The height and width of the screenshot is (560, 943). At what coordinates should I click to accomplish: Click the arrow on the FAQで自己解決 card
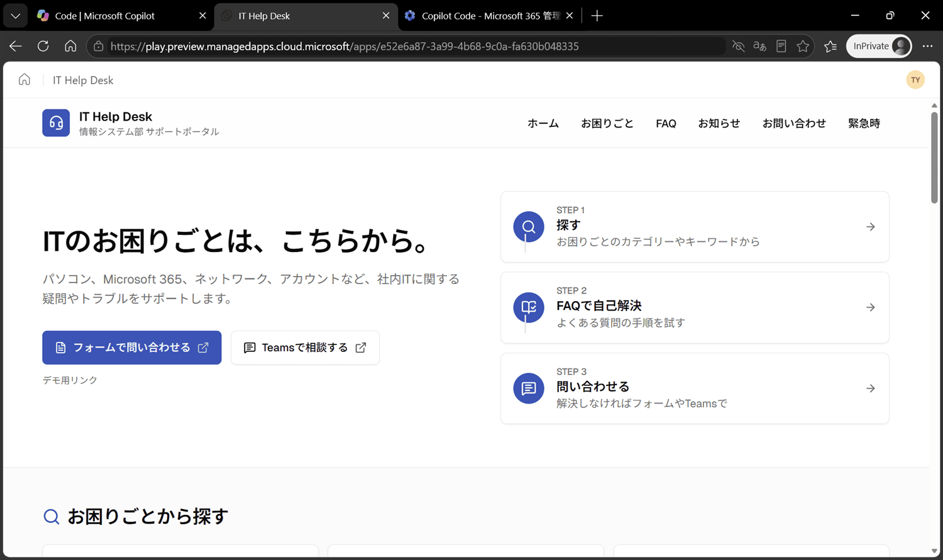pos(871,307)
